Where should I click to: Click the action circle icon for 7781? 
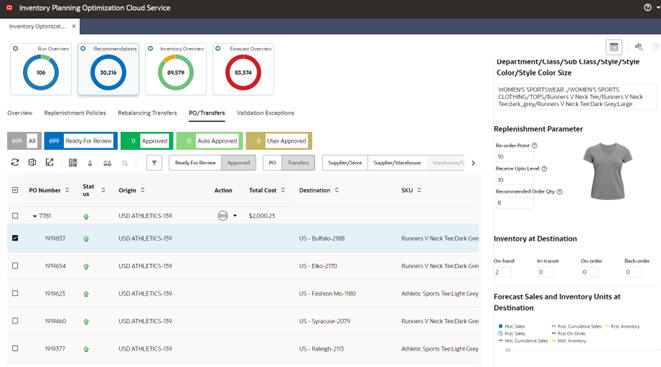(223, 216)
